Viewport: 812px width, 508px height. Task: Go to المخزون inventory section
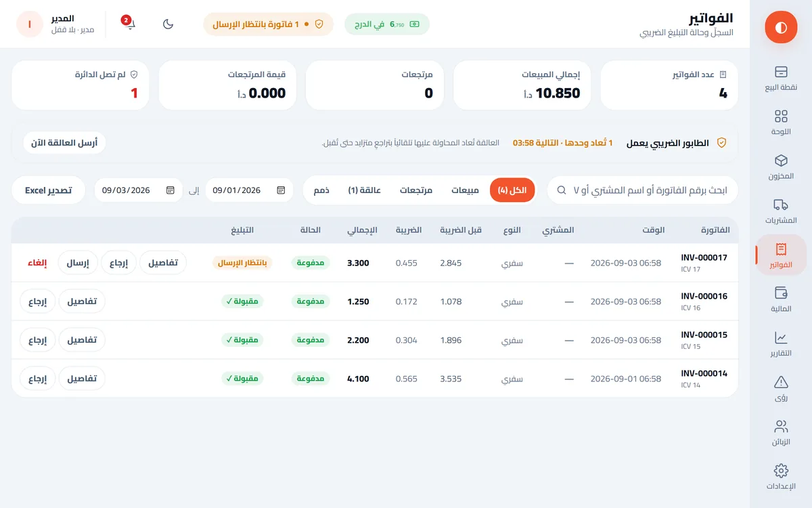coord(781,167)
